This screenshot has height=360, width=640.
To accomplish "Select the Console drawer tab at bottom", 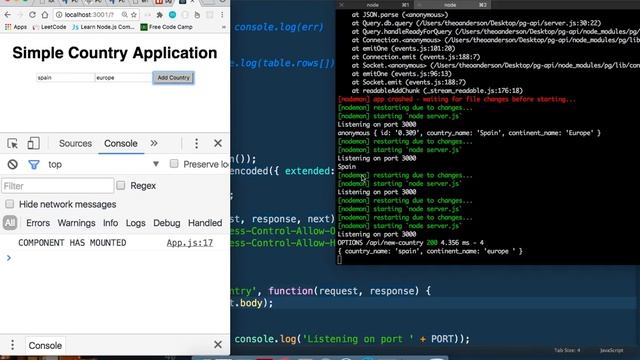I will point(45,345).
